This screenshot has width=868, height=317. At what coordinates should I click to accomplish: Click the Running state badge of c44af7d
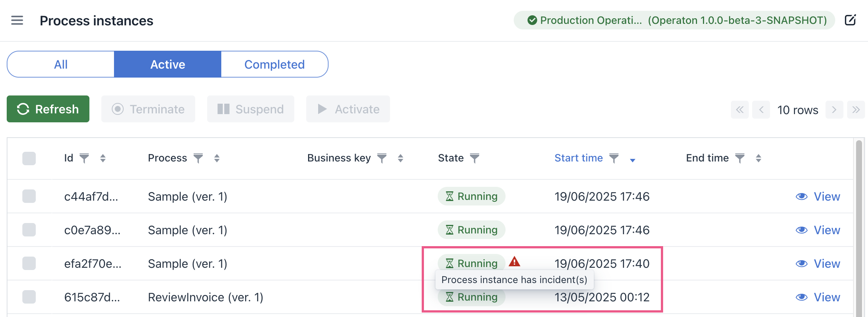(x=472, y=196)
